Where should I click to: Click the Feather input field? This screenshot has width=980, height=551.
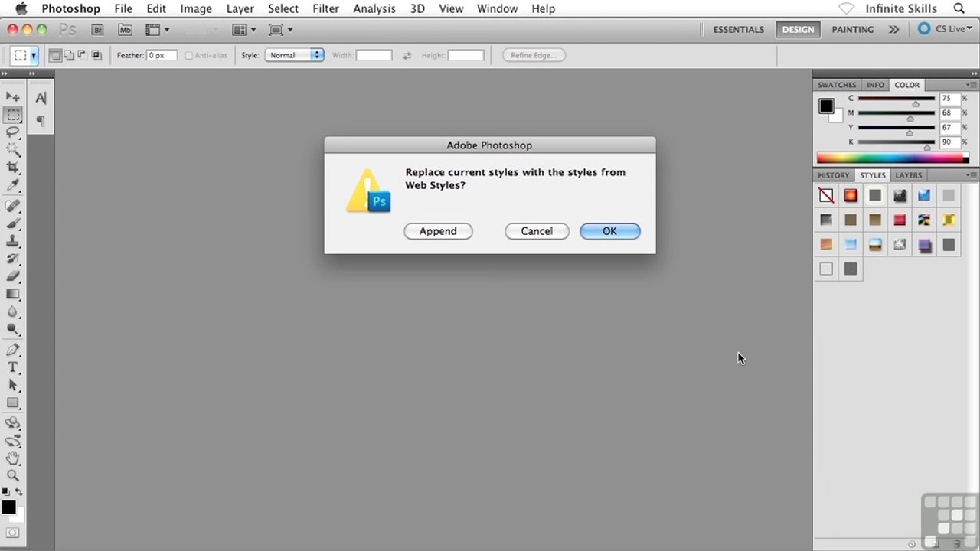(x=162, y=55)
